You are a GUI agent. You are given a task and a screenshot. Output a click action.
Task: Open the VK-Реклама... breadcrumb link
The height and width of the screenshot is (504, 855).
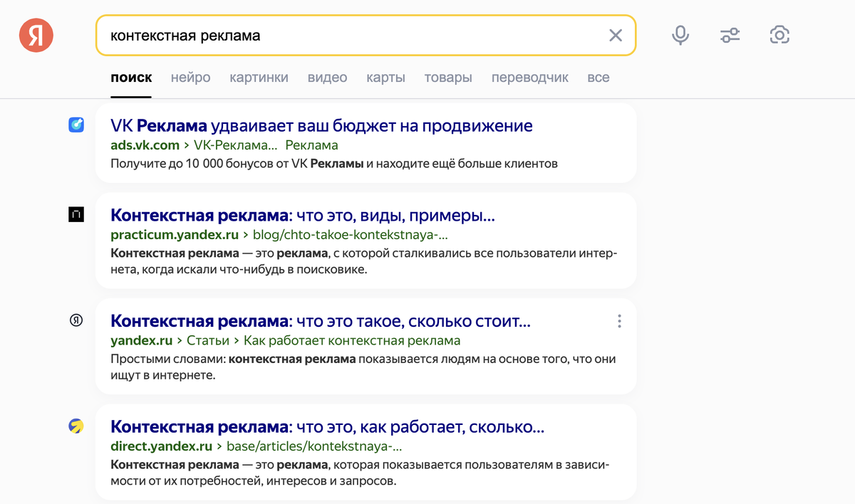[235, 145]
